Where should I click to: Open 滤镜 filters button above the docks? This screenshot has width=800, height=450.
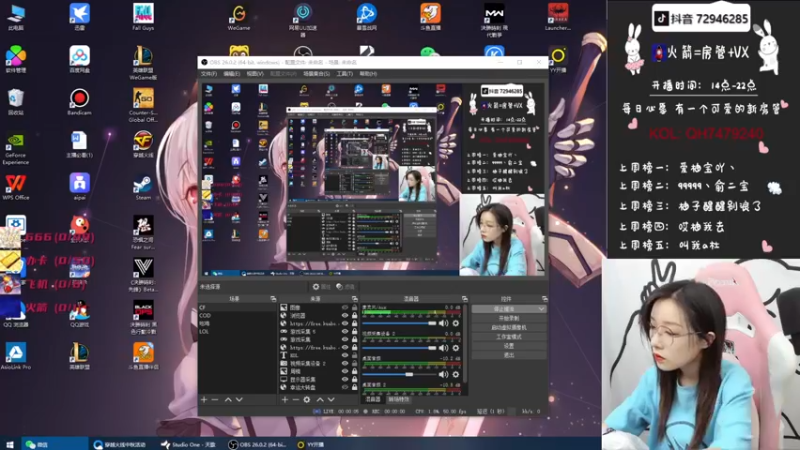point(345,287)
